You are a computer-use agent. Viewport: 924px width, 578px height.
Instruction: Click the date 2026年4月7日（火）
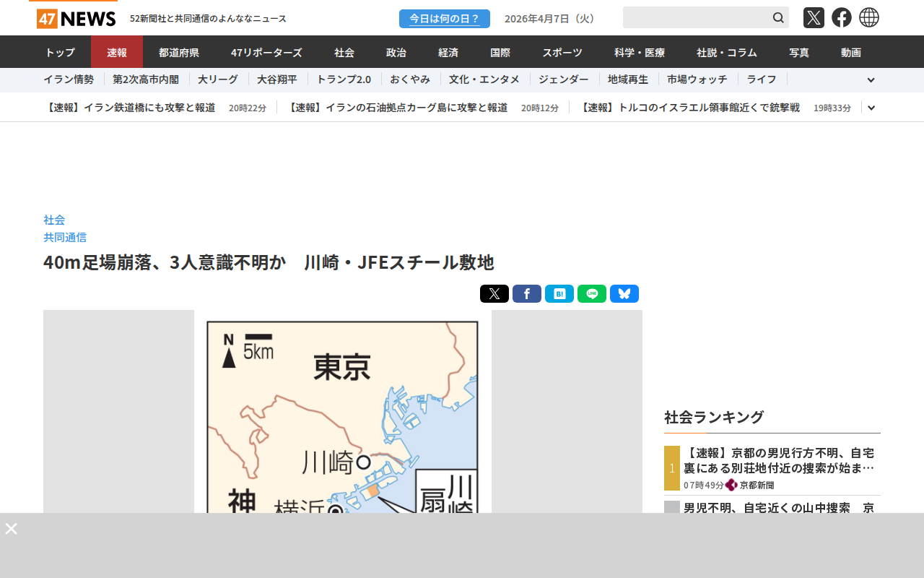552,18
